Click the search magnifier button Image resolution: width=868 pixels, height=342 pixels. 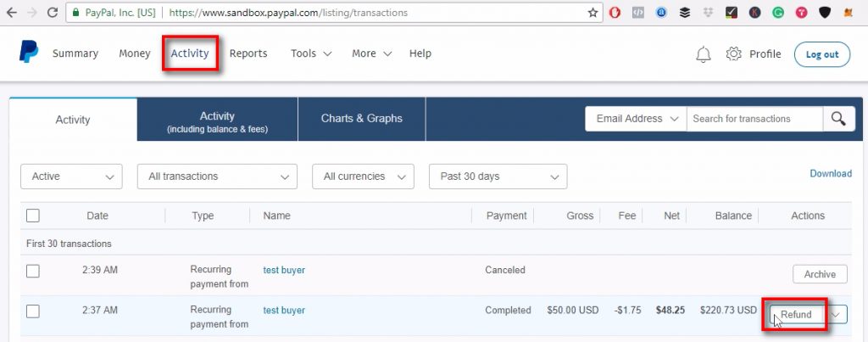(838, 119)
